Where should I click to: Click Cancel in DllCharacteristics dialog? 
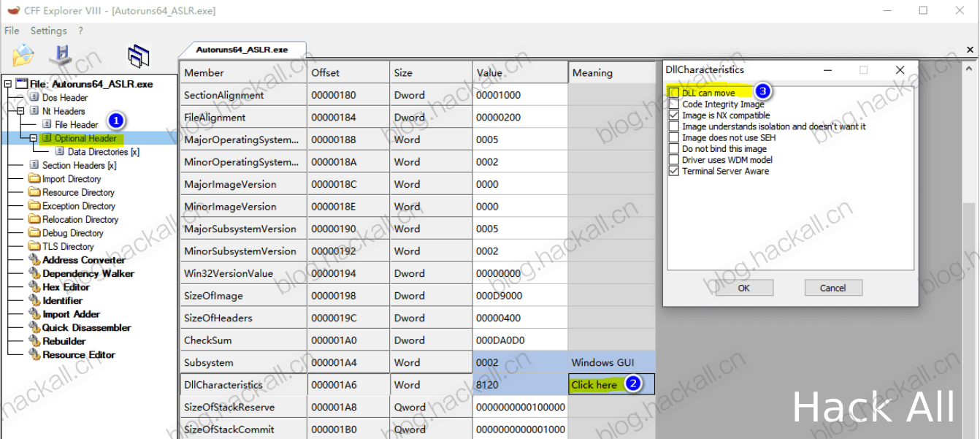(x=832, y=288)
